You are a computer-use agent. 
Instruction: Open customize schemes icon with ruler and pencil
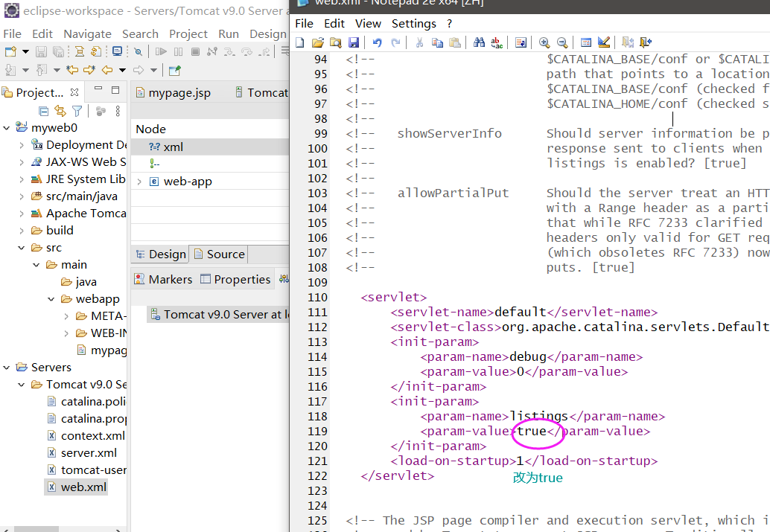point(604,42)
